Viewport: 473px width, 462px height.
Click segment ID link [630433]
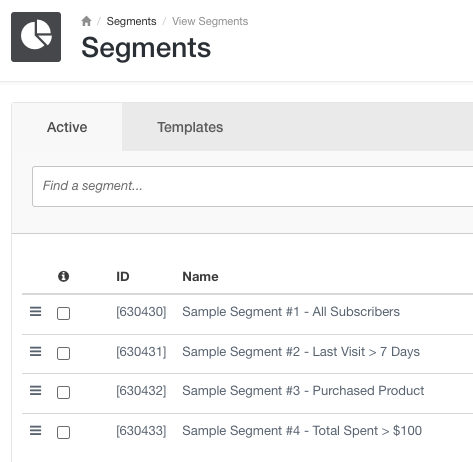(141, 431)
